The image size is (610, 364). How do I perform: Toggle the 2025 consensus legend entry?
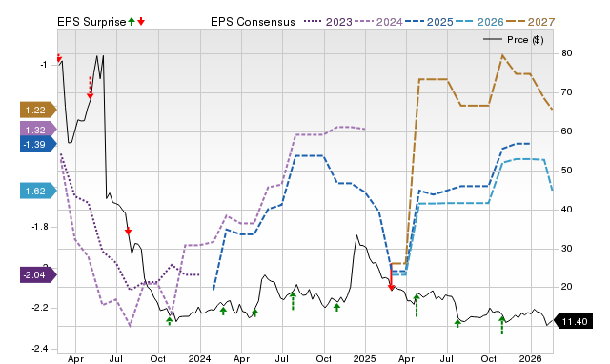(x=429, y=22)
